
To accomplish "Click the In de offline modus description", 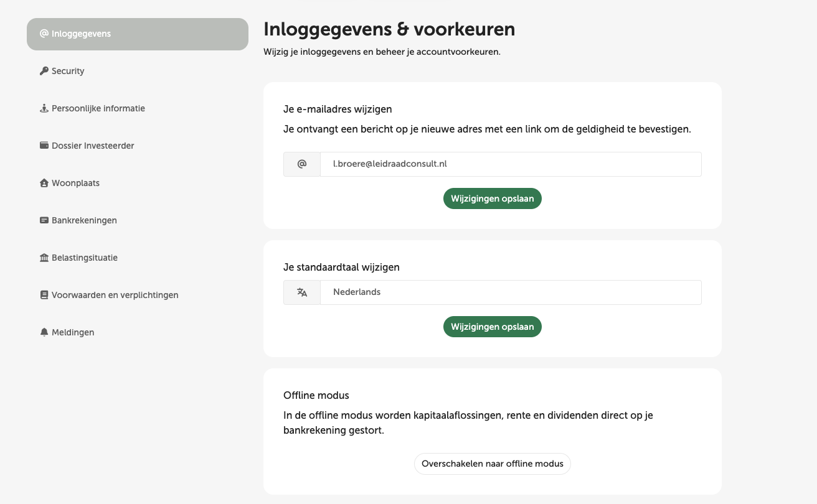I will tap(468, 422).
